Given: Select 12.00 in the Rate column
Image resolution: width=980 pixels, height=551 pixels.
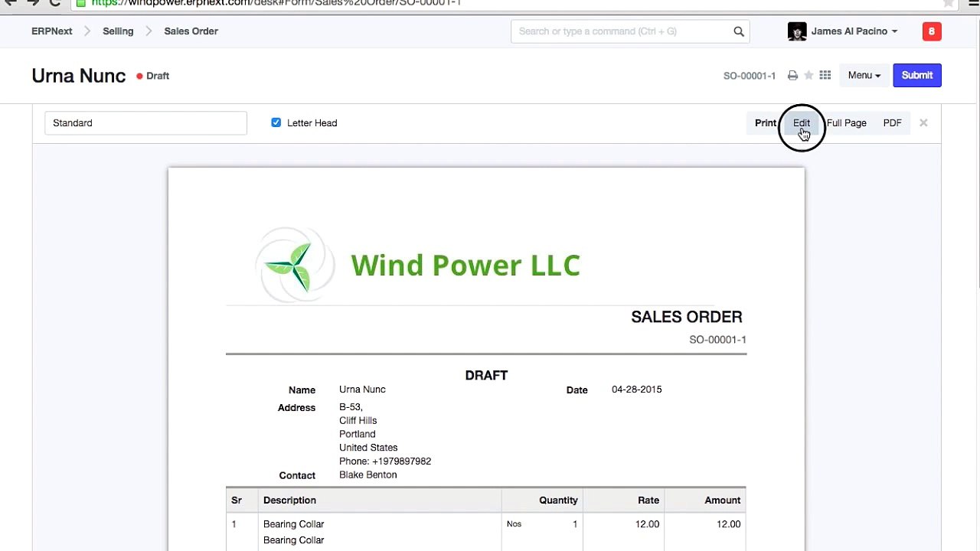Looking at the screenshot, I should coord(647,524).
